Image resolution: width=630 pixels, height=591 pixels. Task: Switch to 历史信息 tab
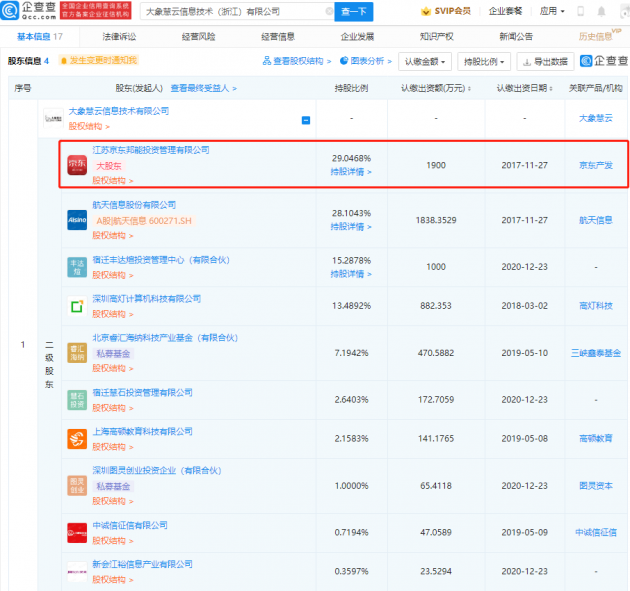595,37
